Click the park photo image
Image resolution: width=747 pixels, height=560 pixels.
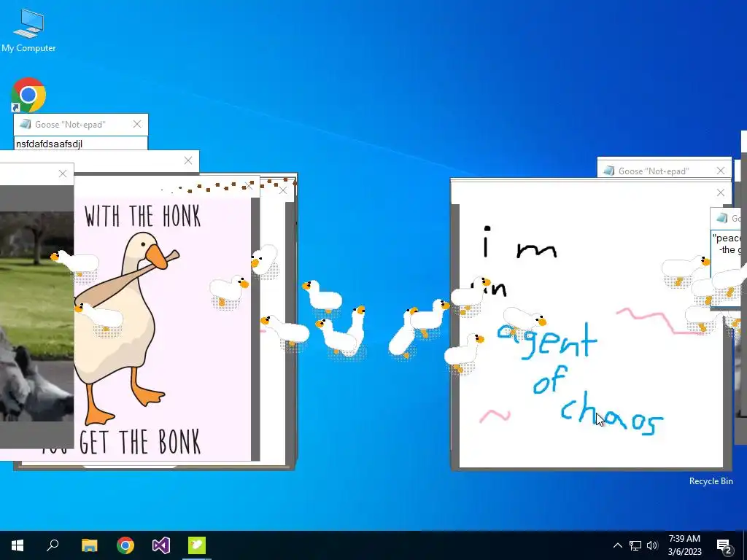click(x=36, y=316)
